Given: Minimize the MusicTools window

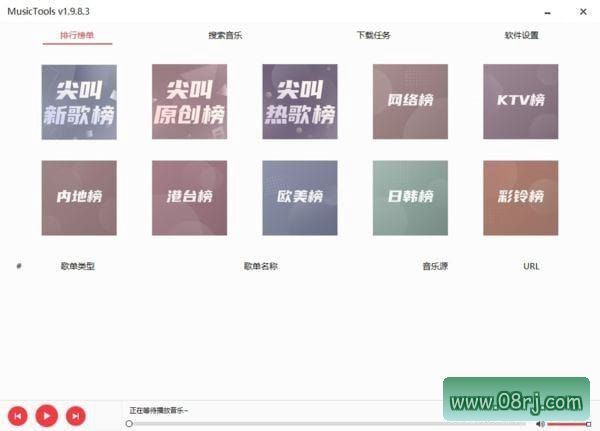Looking at the screenshot, I should coord(548,13).
